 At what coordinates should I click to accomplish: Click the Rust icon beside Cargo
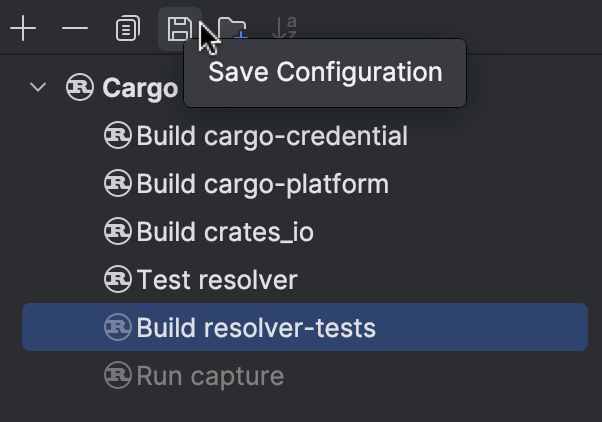point(80,87)
